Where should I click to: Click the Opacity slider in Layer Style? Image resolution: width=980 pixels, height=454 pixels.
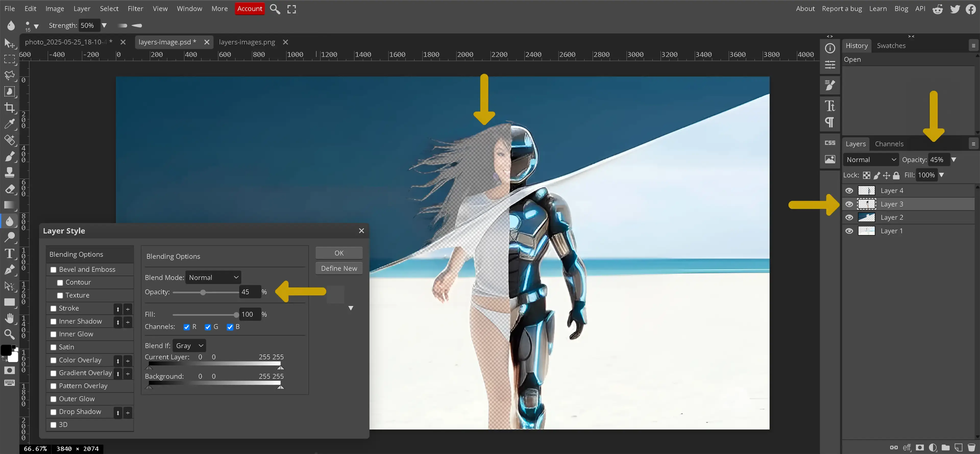[x=205, y=292]
